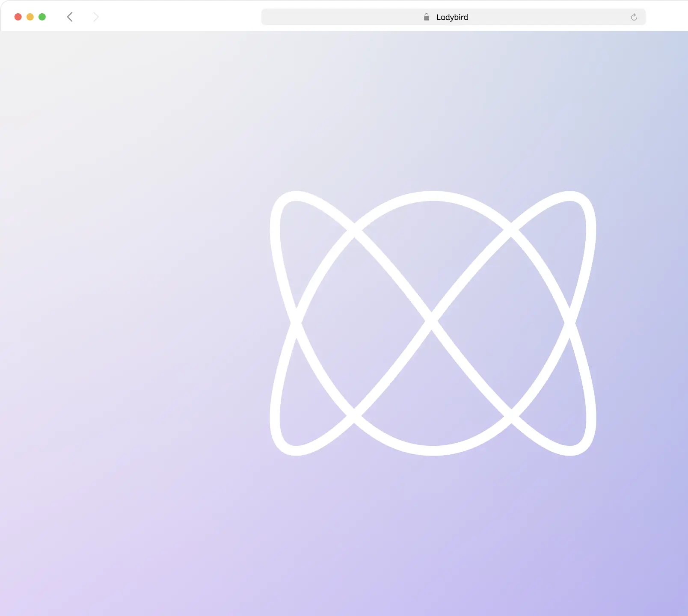The image size is (688, 616).
Task: Click the "Ladybird" text in the address bar
Action: tap(452, 17)
